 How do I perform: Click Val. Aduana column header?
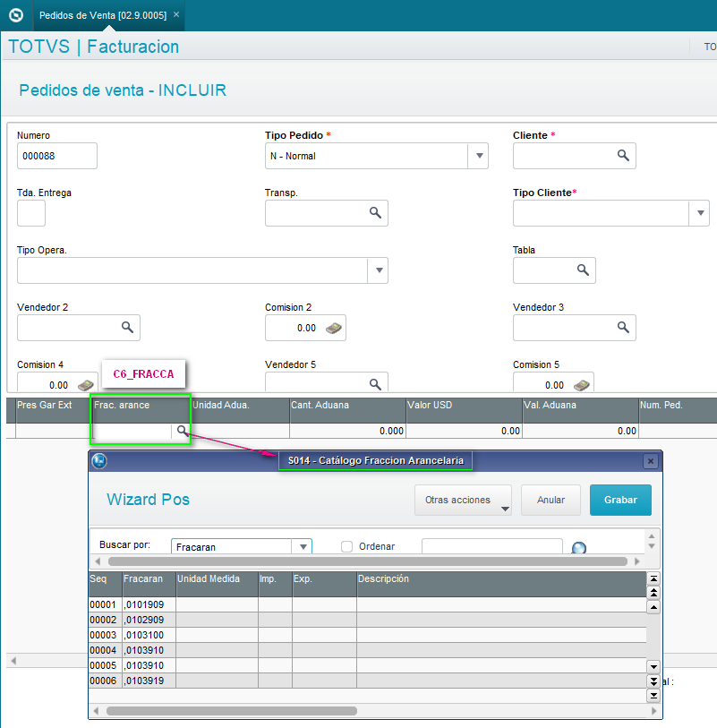pyautogui.click(x=581, y=410)
